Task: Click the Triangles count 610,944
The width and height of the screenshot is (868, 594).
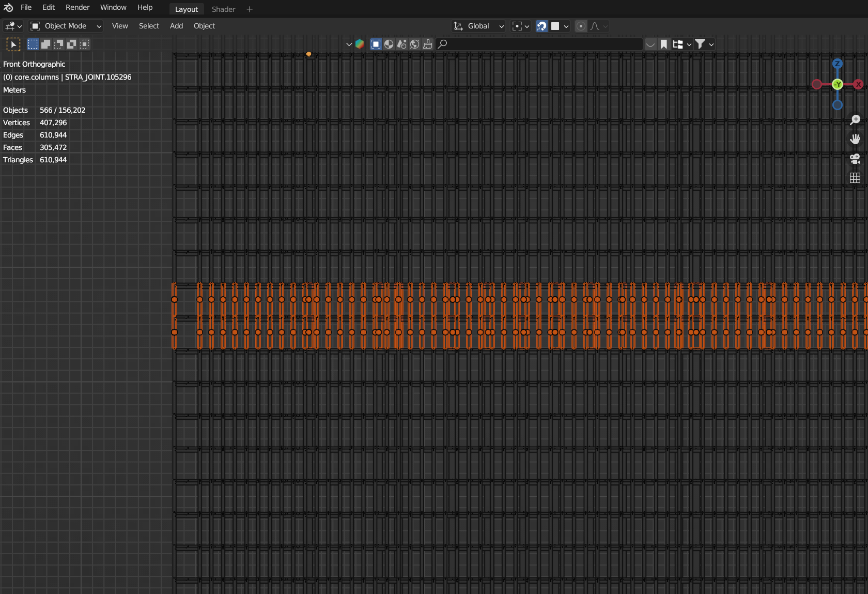Action: [x=53, y=160]
